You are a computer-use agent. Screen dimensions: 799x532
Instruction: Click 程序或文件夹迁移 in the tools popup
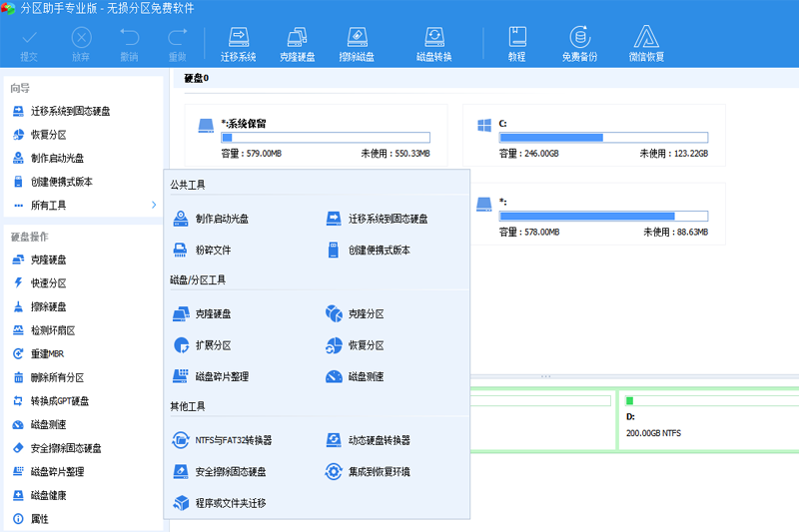[230, 503]
